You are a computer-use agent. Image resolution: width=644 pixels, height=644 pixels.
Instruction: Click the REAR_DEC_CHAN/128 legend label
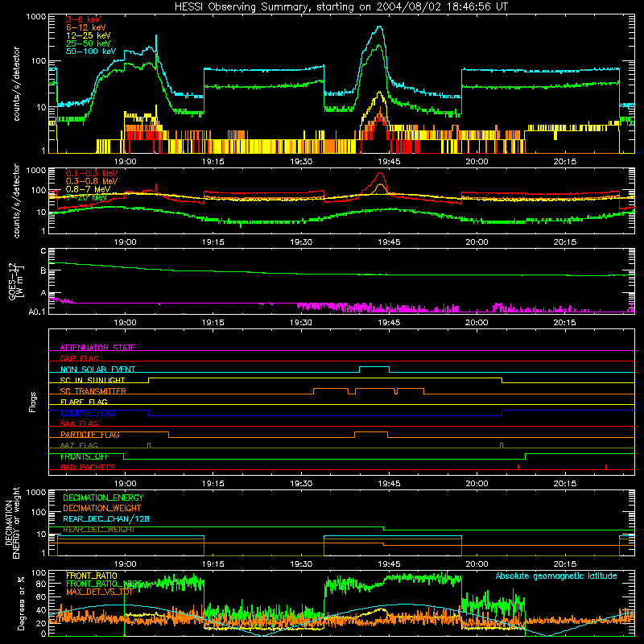[106, 518]
